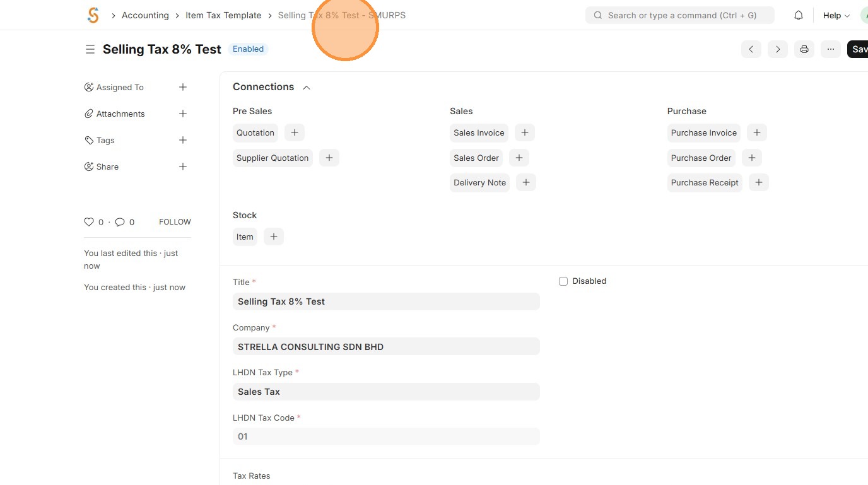Like this document with heart icon

point(89,222)
